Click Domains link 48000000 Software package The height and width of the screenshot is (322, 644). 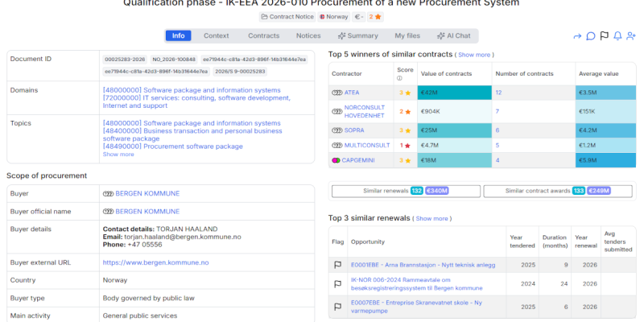192,90
